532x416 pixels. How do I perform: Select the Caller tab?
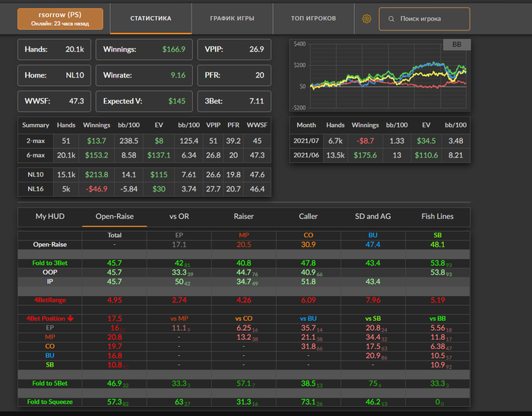click(x=308, y=217)
